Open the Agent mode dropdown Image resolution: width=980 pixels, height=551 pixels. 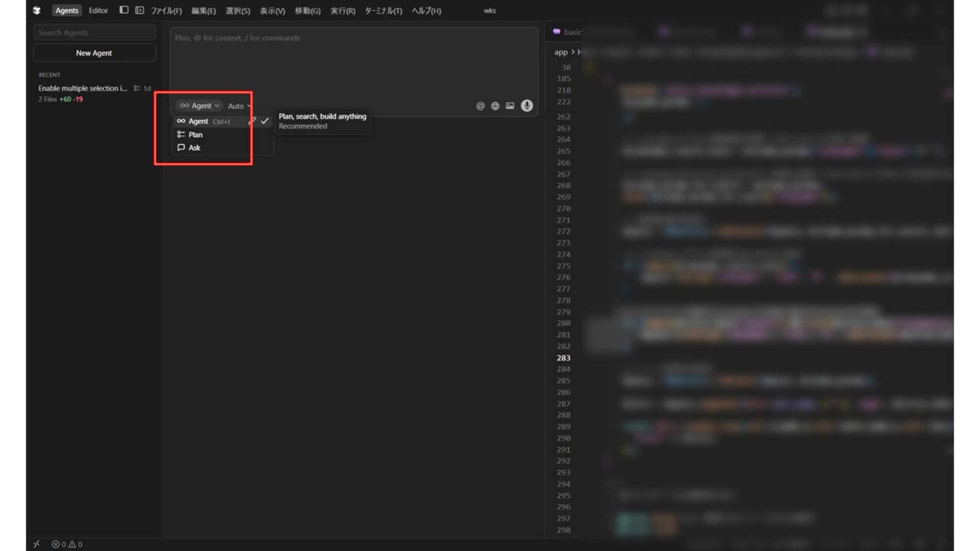[200, 106]
